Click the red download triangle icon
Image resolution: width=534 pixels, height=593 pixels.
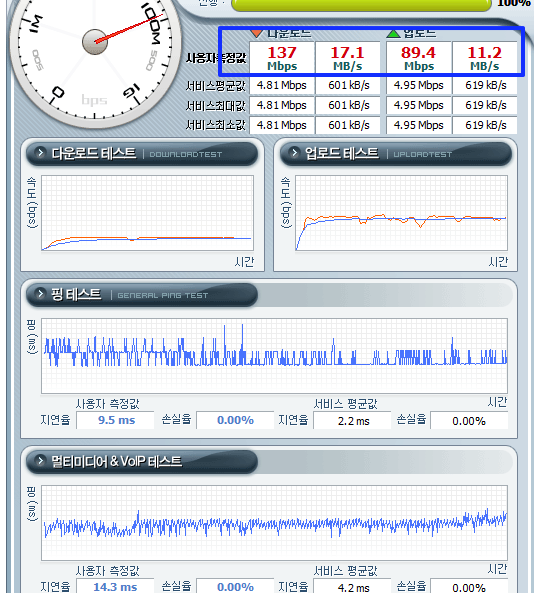[257, 33]
